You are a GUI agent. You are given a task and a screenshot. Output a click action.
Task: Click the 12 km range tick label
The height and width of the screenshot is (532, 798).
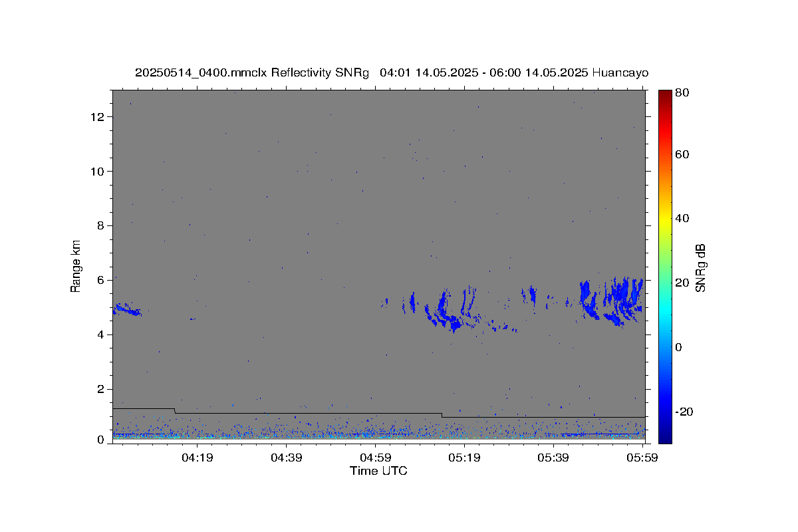(x=98, y=117)
